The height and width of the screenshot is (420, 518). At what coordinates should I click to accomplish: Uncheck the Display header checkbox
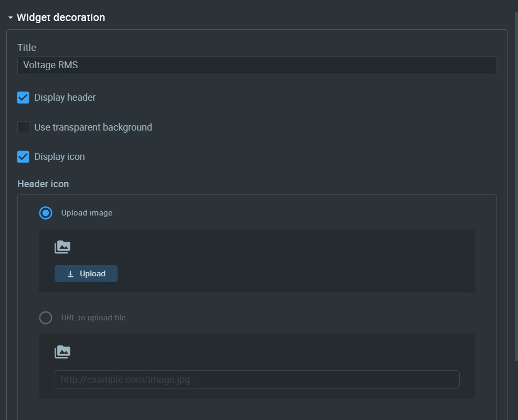point(23,98)
